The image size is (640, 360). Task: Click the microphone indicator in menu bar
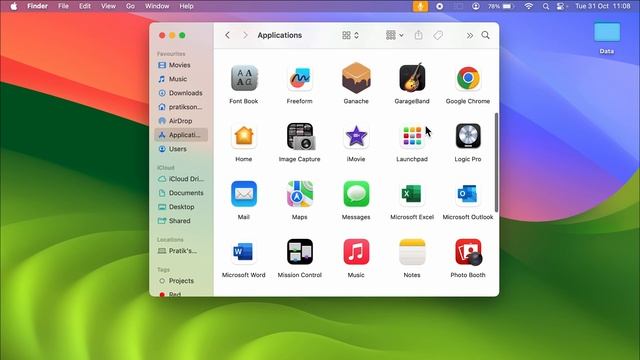point(420,6)
